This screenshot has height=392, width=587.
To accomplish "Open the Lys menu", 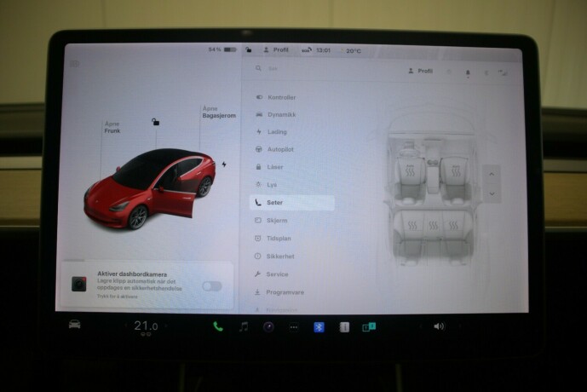I will coord(266,185).
